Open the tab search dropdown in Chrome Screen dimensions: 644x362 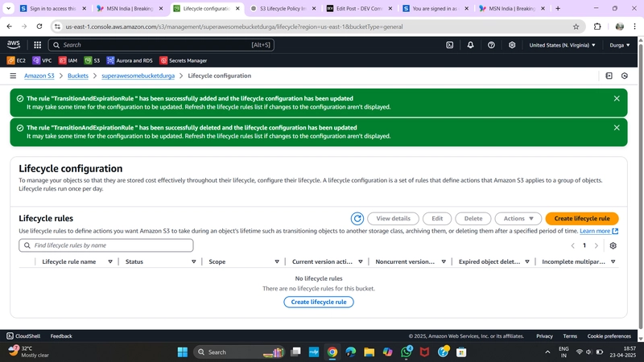click(x=8, y=8)
